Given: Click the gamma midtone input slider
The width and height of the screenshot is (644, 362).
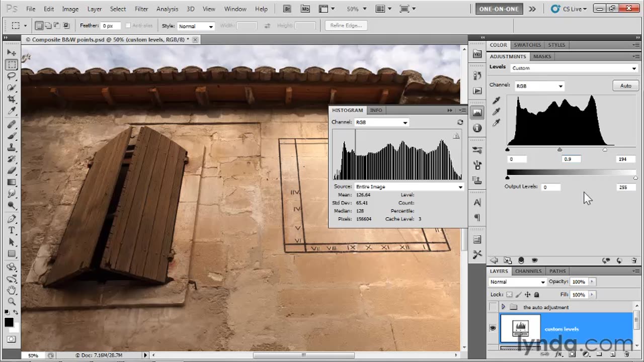Looking at the screenshot, I should pyautogui.click(x=559, y=150).
